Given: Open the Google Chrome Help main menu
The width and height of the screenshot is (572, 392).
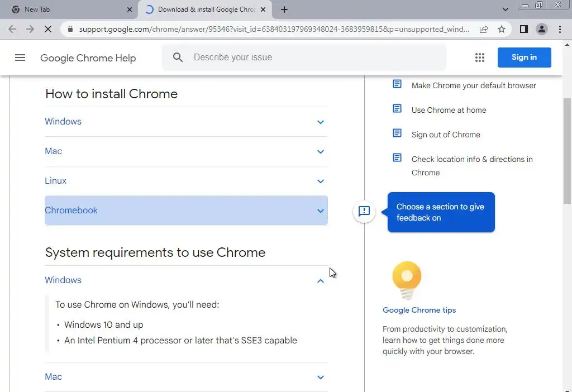Looking at the screenshot, I should point(20,58).
